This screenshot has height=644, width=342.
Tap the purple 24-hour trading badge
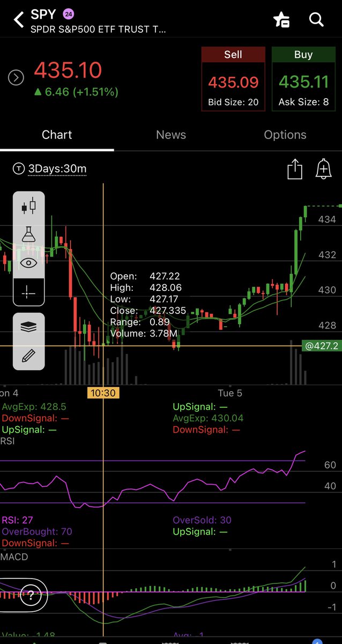click(x=69, y=14)
